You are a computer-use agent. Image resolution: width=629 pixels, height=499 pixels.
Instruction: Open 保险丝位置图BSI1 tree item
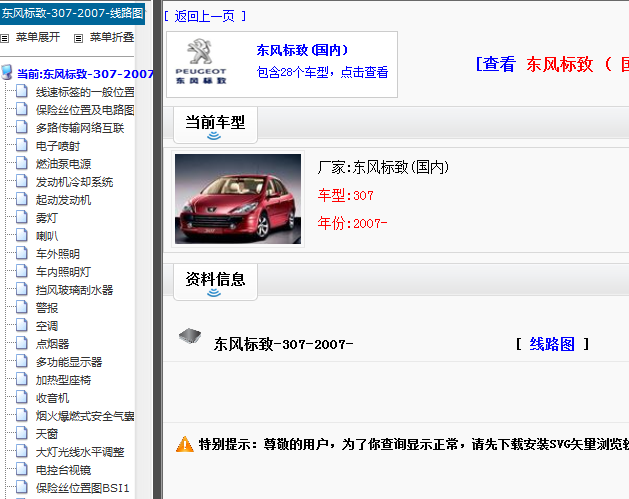click(82, 488)
